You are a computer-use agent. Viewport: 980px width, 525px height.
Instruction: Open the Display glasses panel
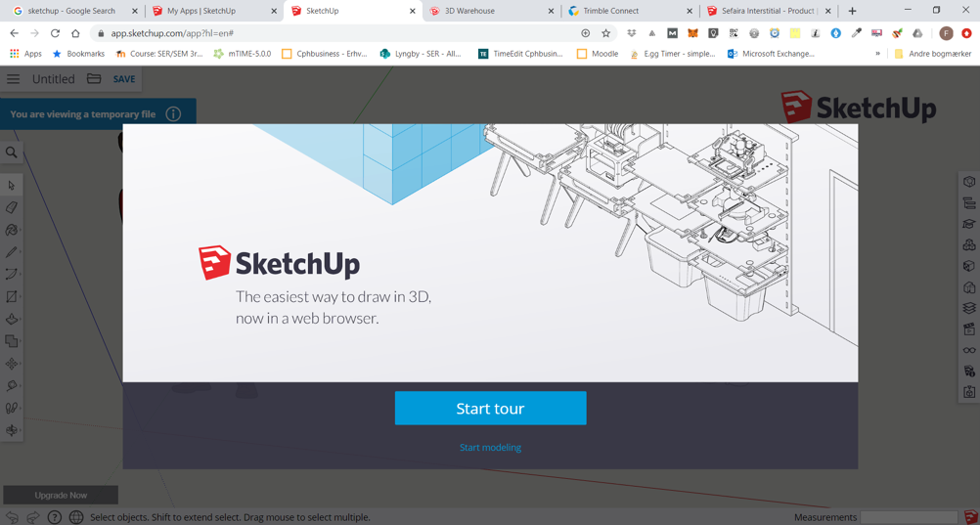click(969, 351)
